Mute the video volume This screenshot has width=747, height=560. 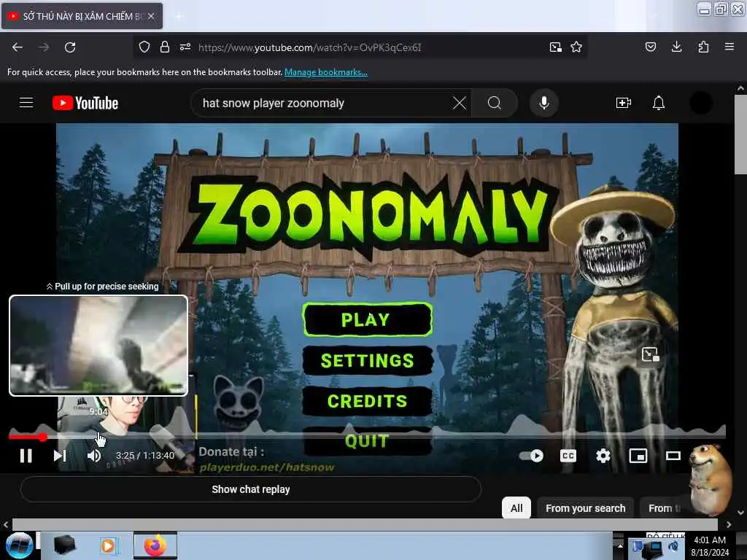[x=93, y=456]
